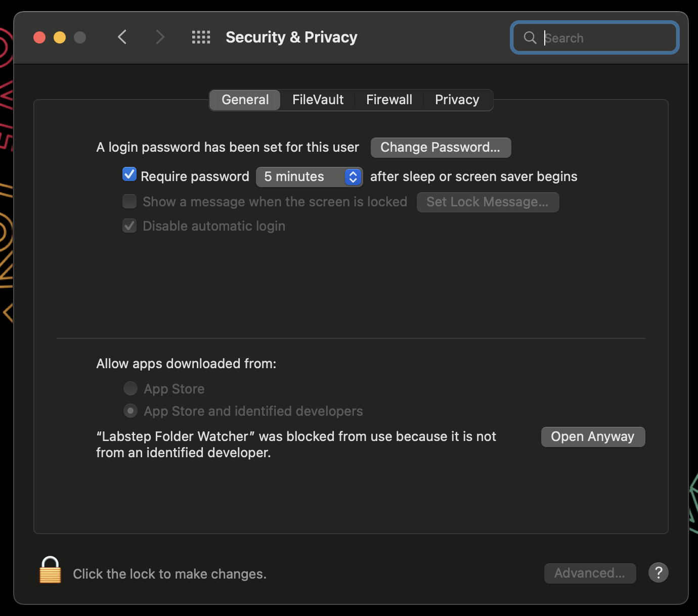
Task: Switch to the FileVault tab
Action: pos(318,100)
